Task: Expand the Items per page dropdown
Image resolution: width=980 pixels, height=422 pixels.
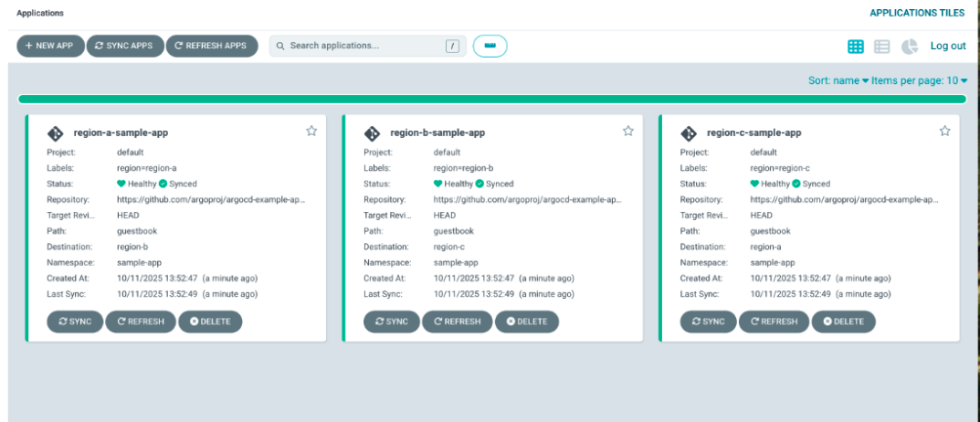Action: [x=919, y=80]
